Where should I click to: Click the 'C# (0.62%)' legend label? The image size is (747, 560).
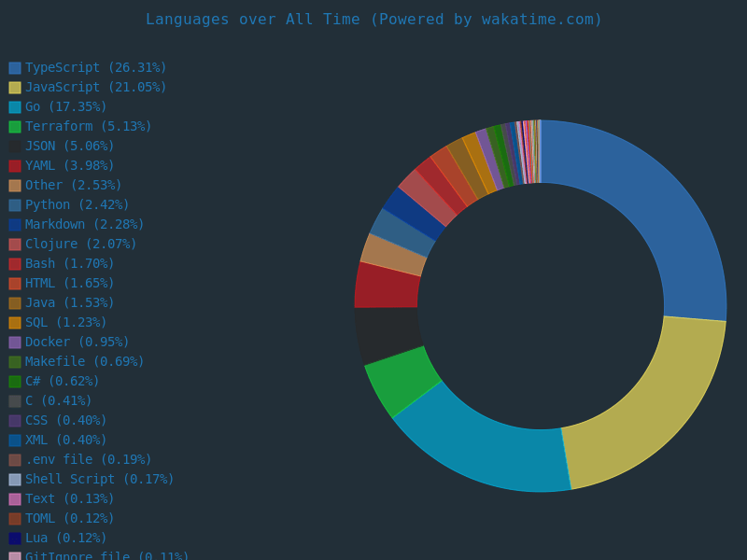click(62, 381)
